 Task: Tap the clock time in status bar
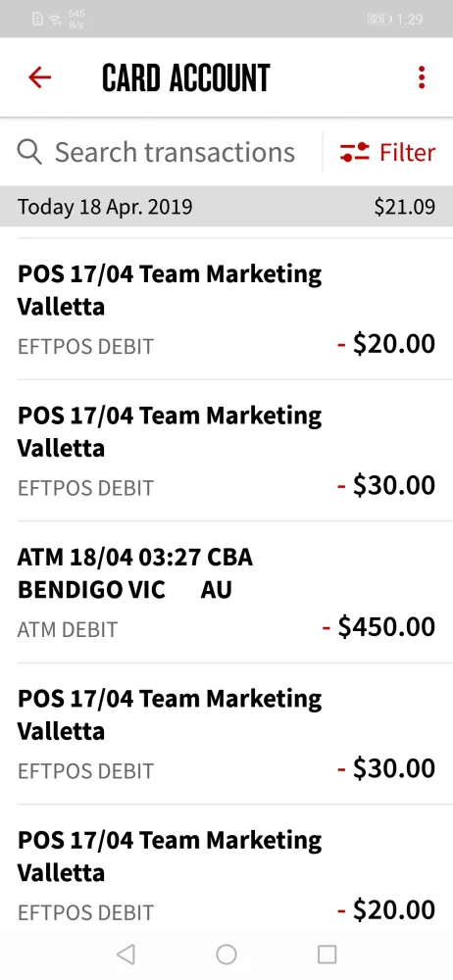[x=410, y=20]
